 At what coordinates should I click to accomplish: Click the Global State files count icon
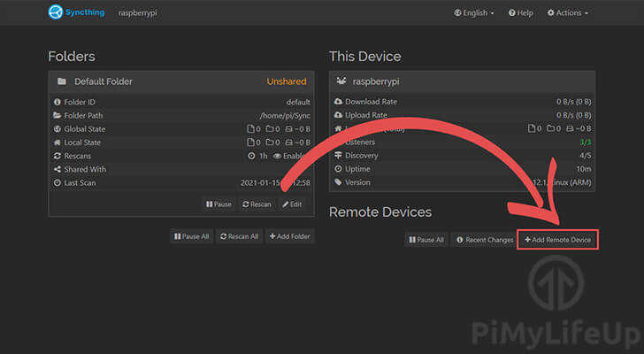click(250, 129)
